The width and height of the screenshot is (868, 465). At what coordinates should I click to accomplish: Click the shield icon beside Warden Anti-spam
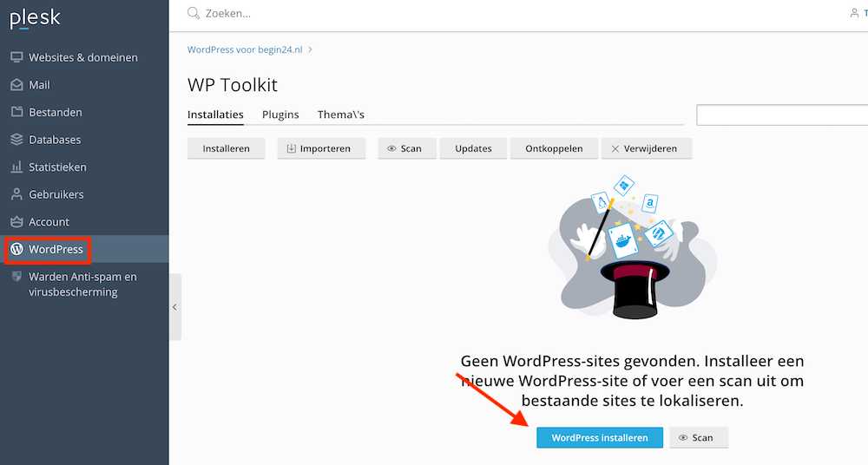coord(16,276)
